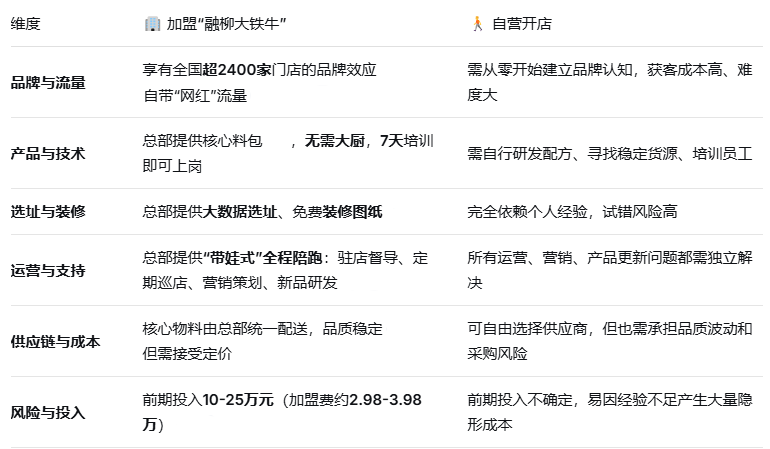Click row label 供应链与成本
This screenshot has height=449, width=770.
coord(55,341)
